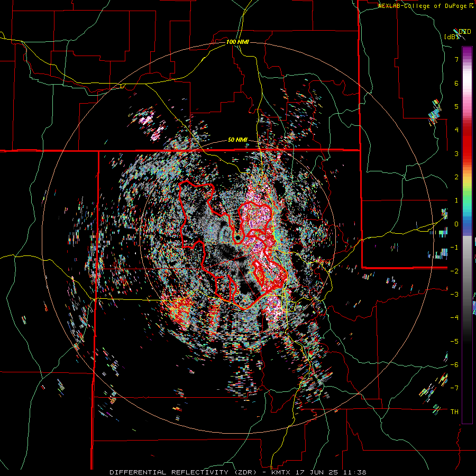This screenshot has width=476, height=476.
Task: Click the ZDR color scale bar
Action: click(467, 235)
